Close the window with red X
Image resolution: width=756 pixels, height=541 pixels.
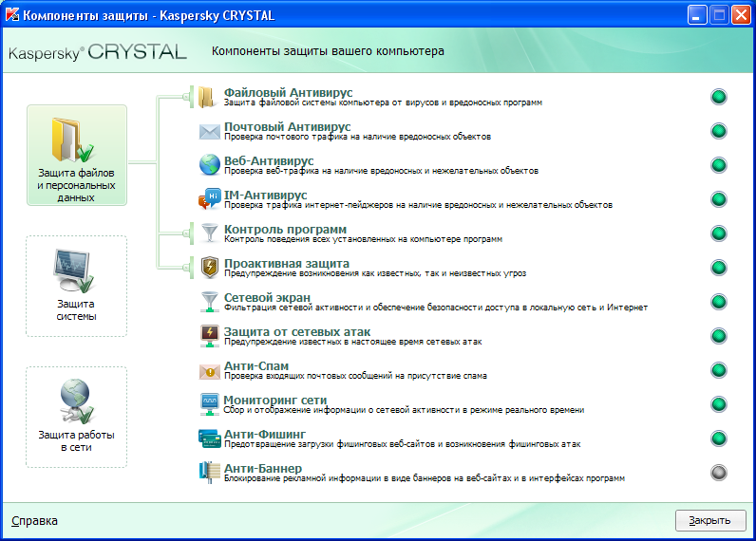(741, 15)
